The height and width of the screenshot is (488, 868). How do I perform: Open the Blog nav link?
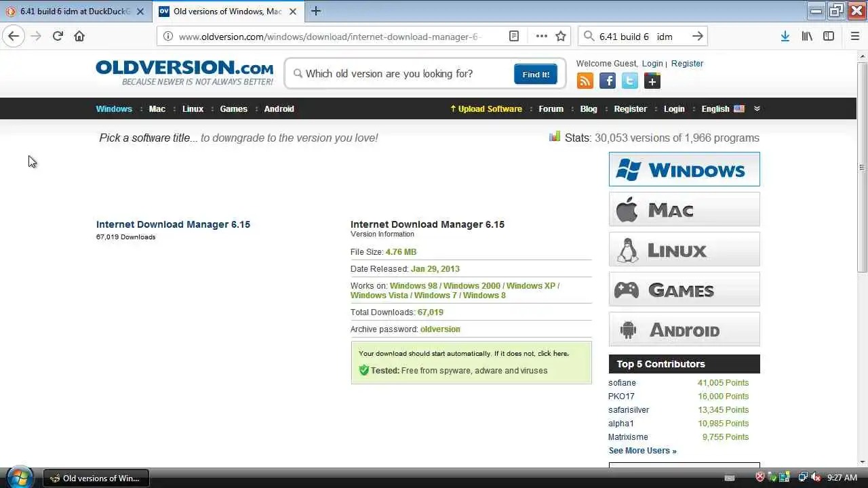click(589, 108)
